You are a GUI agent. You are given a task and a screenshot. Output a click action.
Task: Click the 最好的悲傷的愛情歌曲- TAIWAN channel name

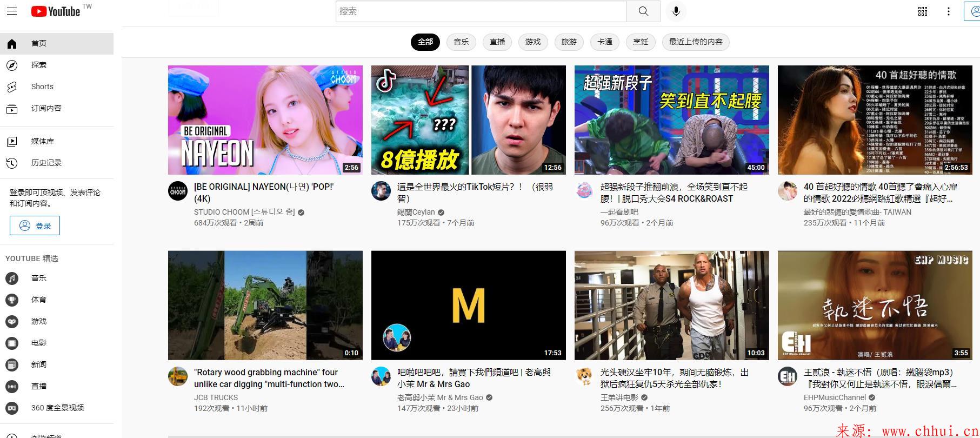coord(857,212)
